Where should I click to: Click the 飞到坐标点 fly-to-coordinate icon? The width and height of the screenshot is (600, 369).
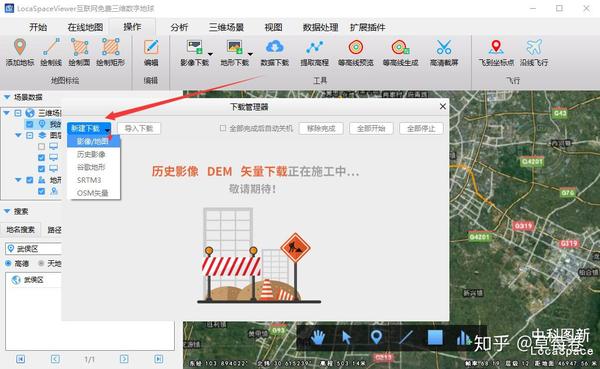[496, 47]
